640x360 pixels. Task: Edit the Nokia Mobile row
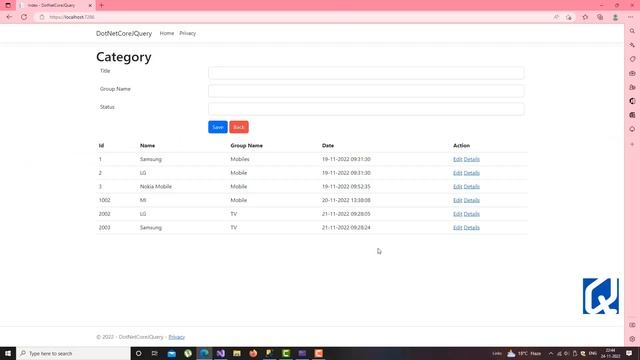tap(458, 187)
